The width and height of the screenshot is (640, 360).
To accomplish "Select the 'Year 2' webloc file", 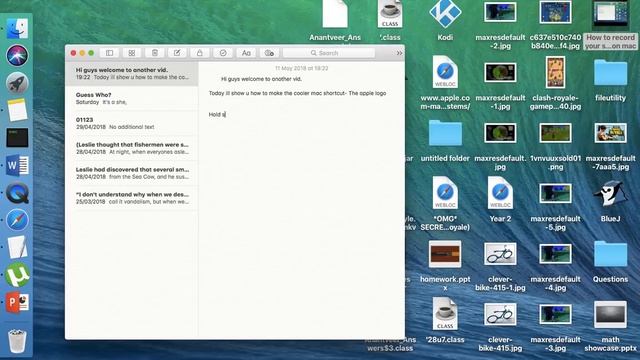I will coord(500,193).
